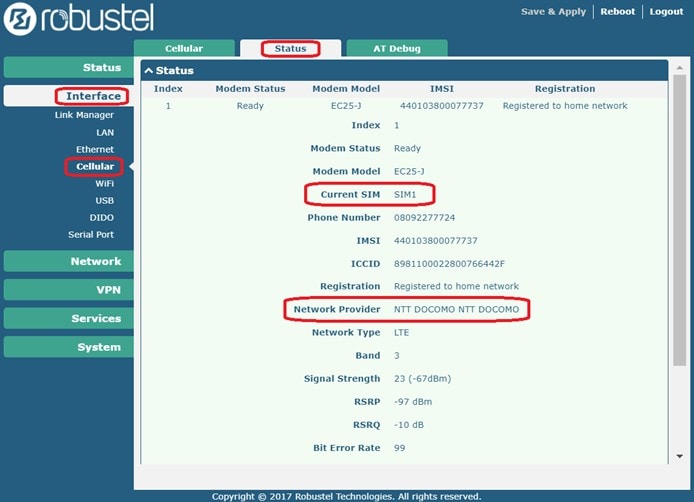Click the copyright footer text
Image resolution: width=694 pixels, height=502 pixels.
(x=346, y=496)
